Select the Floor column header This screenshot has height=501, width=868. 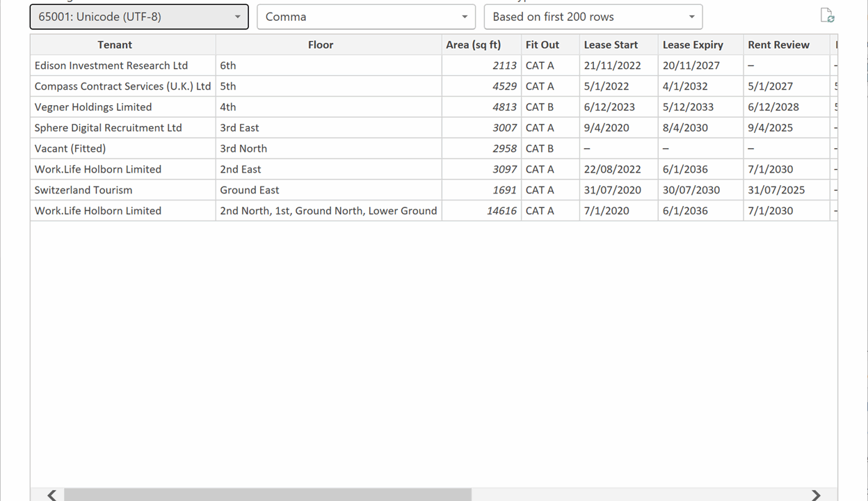pos(328,45)
